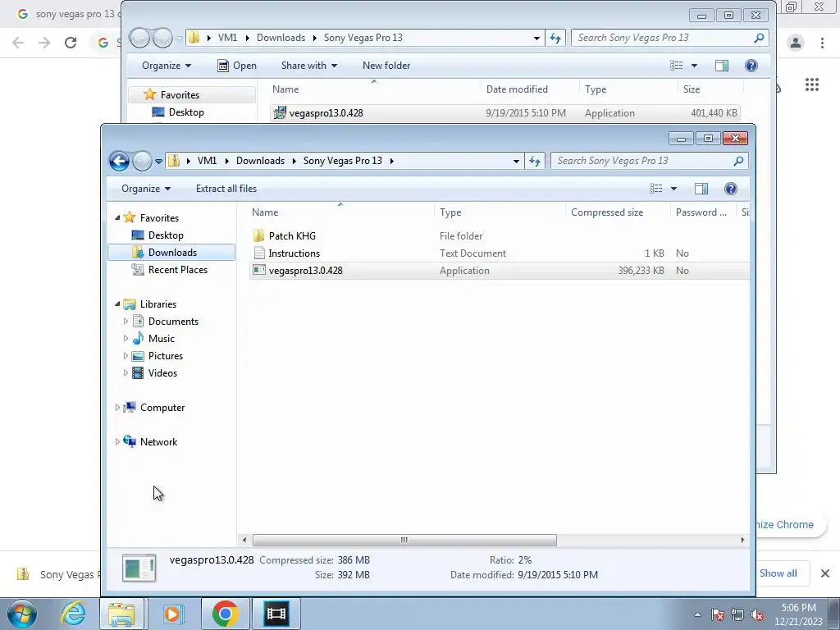
Task: Collapse the Libraries group
Action: (x=117, y=304)
